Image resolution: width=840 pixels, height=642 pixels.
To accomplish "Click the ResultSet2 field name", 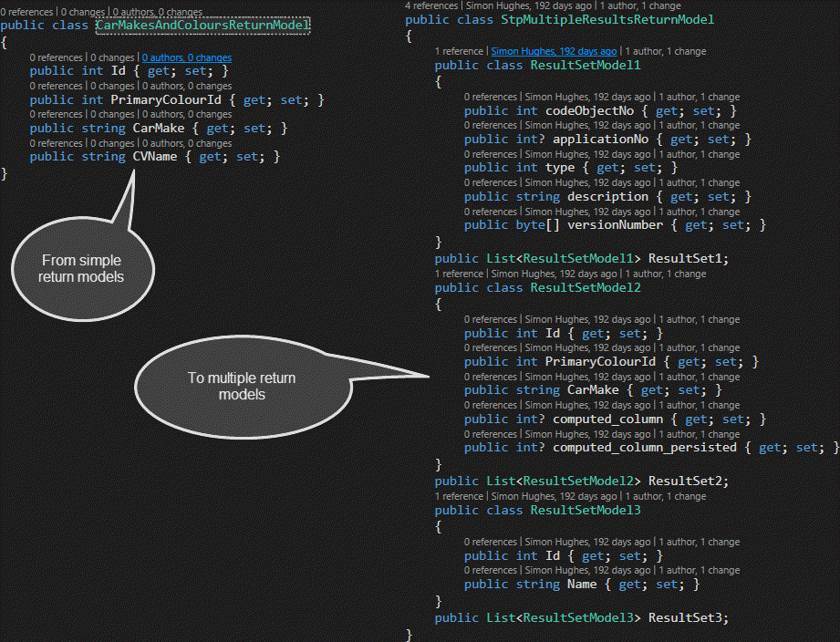I will click(x=685, y=481).
